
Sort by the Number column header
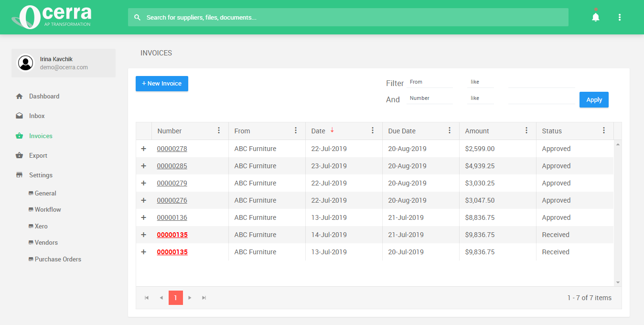[170, 131]
